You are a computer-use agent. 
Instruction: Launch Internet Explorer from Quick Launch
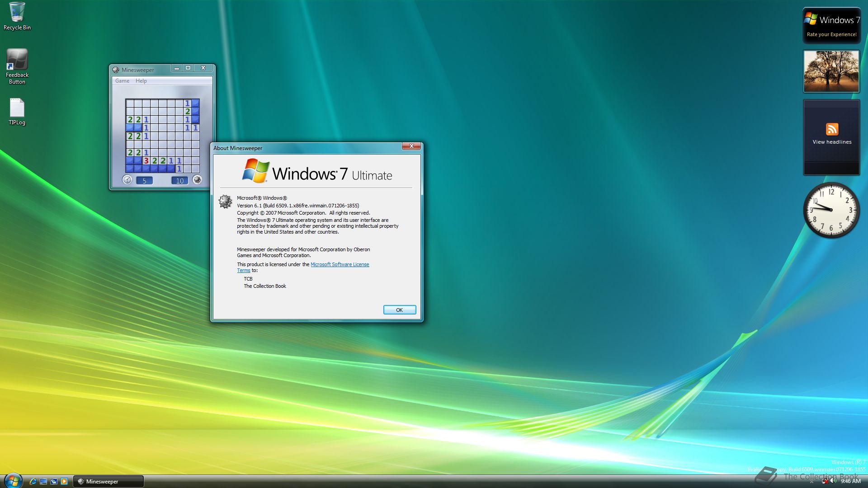(33, 481)
